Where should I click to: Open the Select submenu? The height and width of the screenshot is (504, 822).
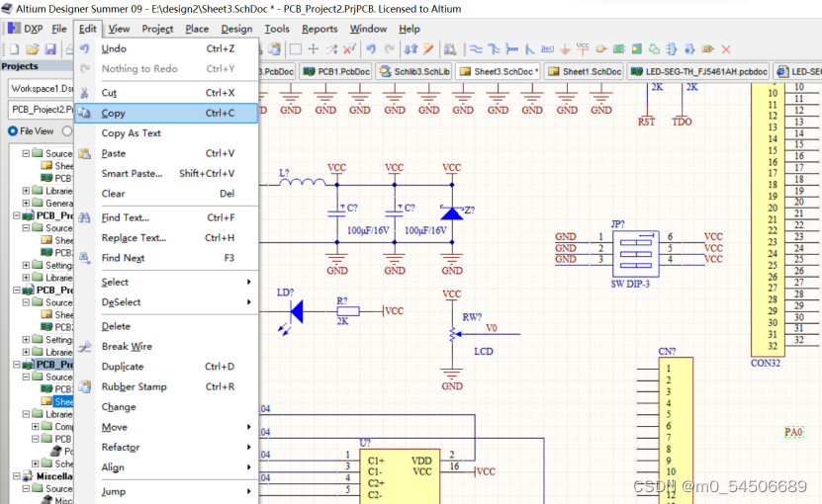[x=167, y=282]
